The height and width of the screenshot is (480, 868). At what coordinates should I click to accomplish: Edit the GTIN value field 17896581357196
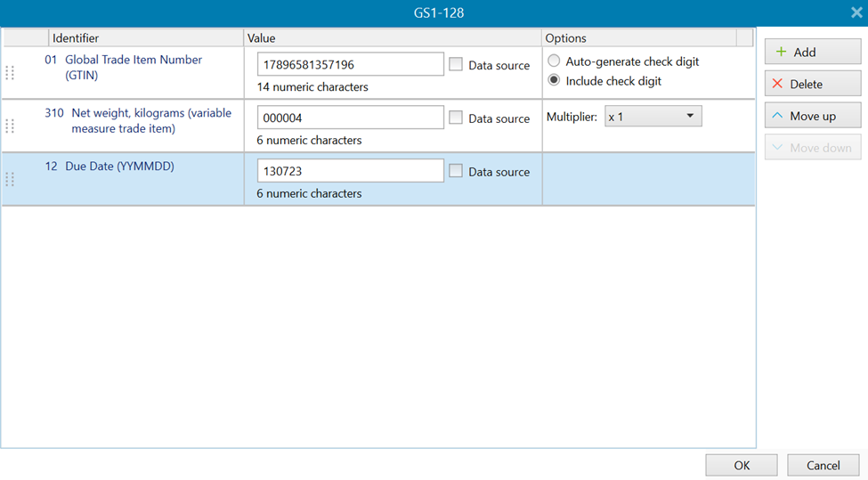point(351,64)
